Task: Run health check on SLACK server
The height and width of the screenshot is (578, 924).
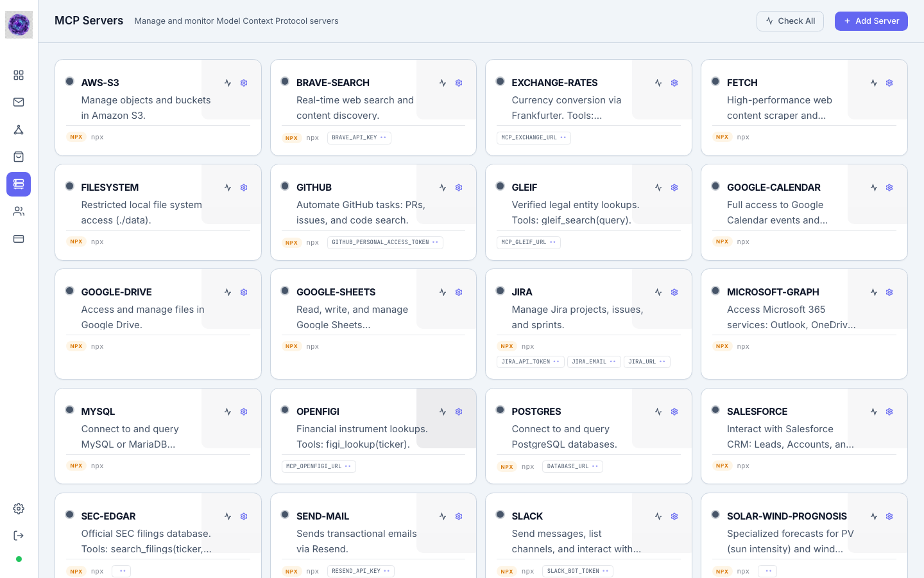Action: (658, 516)
